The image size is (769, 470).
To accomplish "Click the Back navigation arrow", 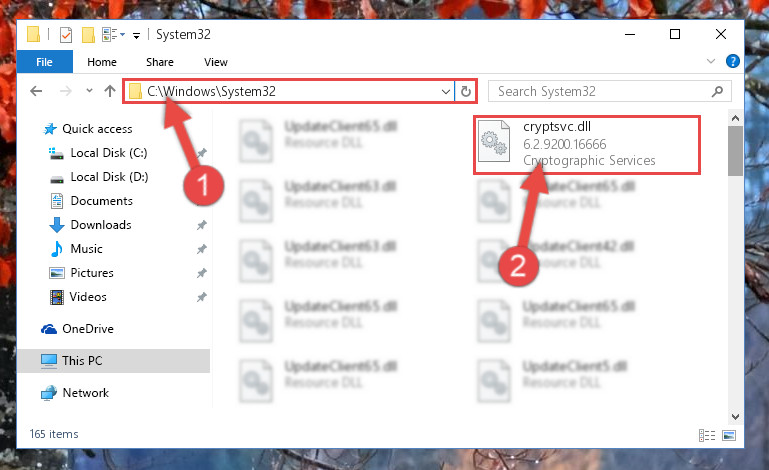I will point(36,91).
